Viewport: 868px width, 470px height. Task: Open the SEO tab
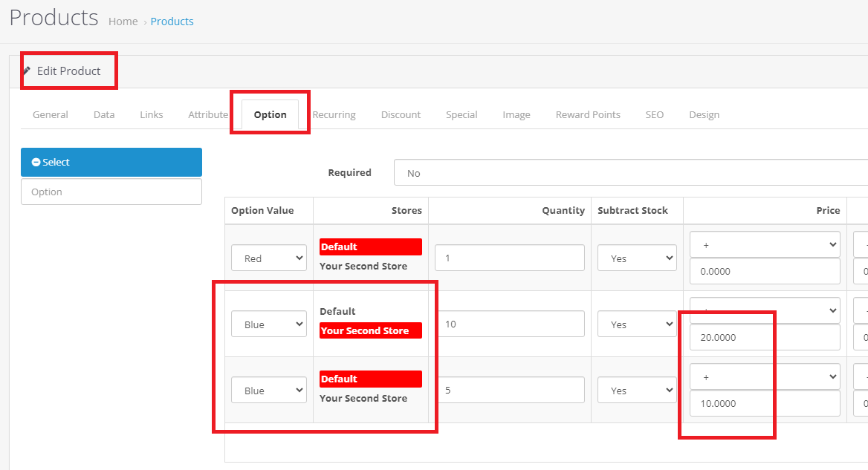(654, 115)
